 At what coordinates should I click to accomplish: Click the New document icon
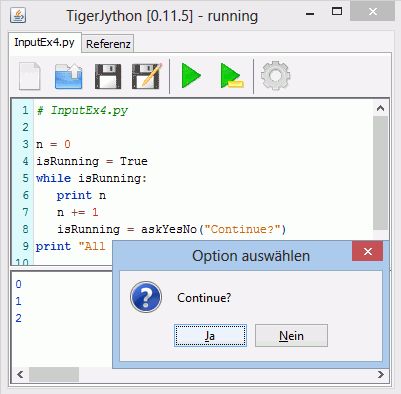coord(30,76)
